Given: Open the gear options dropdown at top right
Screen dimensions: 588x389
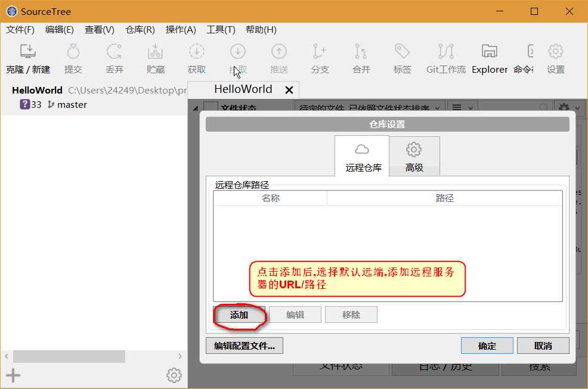Looking at the screenshot, I should click(570, 107).
